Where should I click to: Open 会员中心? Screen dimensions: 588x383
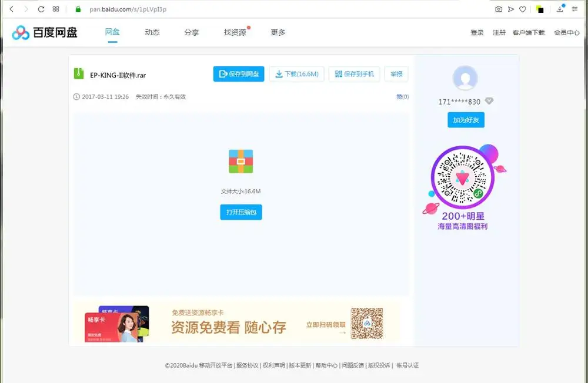point(567,33)
